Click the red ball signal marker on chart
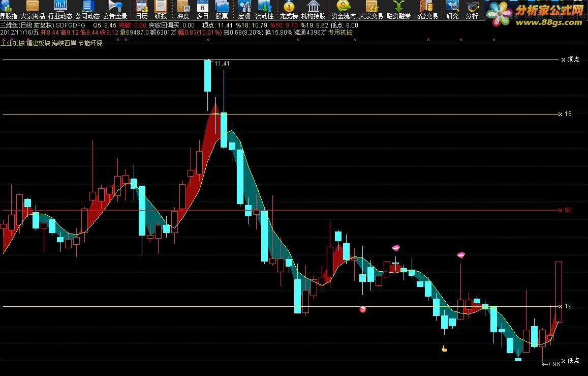Viewport: 588px width, 376px height. tap(363, 309)
